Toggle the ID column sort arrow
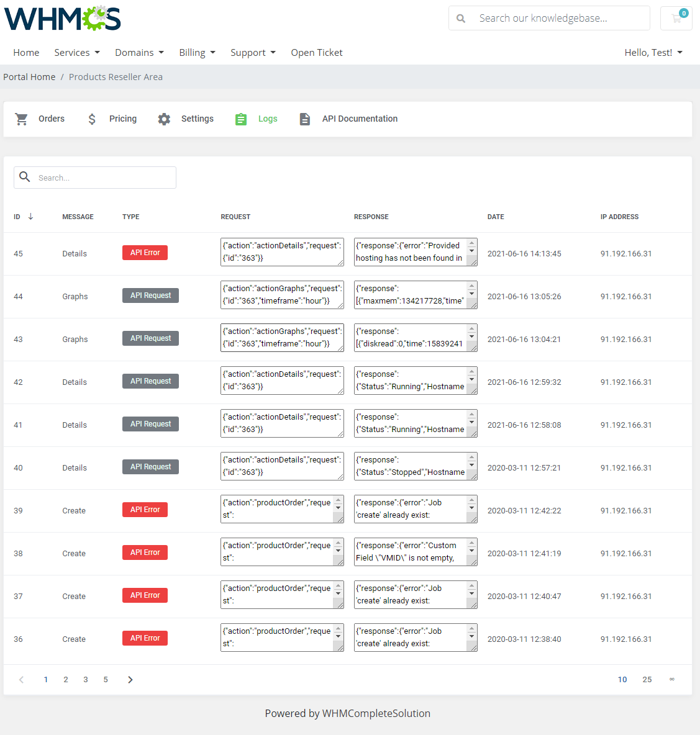Viewport: 700px width, 735px height. point(30,216)
